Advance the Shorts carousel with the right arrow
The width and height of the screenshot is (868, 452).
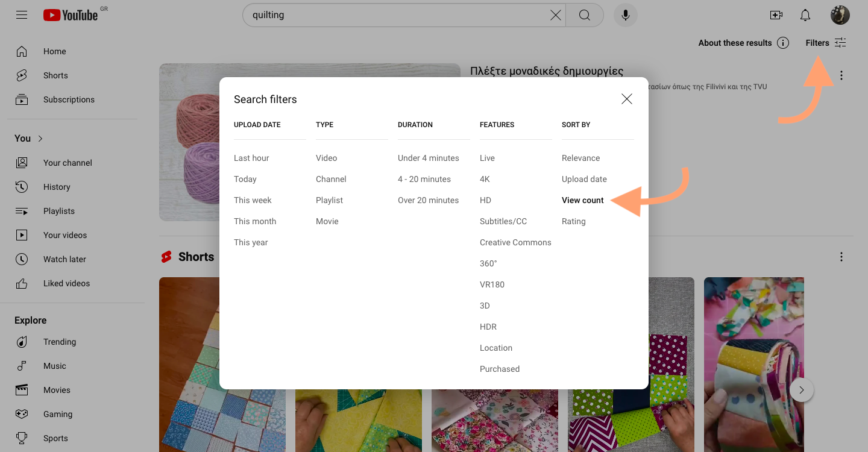click(x=802, y=390)
